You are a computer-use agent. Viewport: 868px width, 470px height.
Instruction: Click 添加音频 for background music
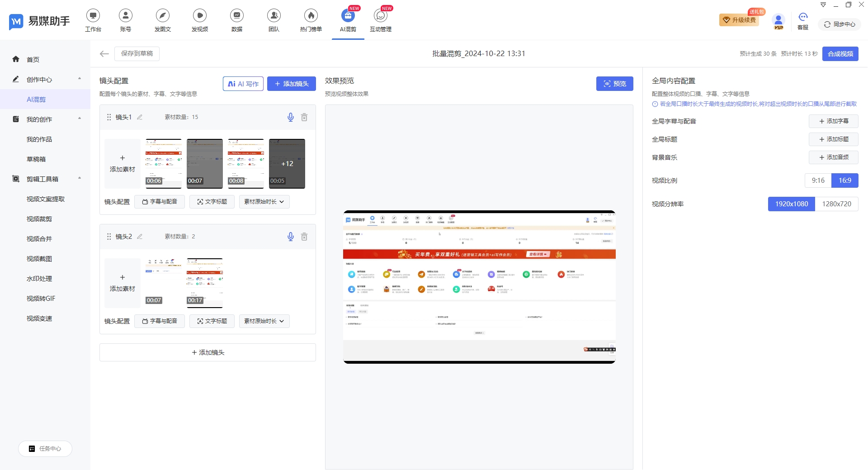pos(833,157)
